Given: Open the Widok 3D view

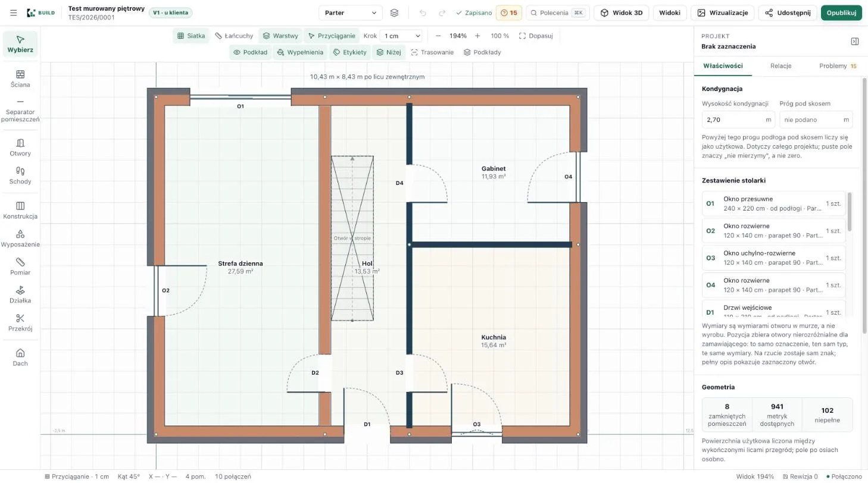Looking at the screenshot, I should tap(622, 12).
